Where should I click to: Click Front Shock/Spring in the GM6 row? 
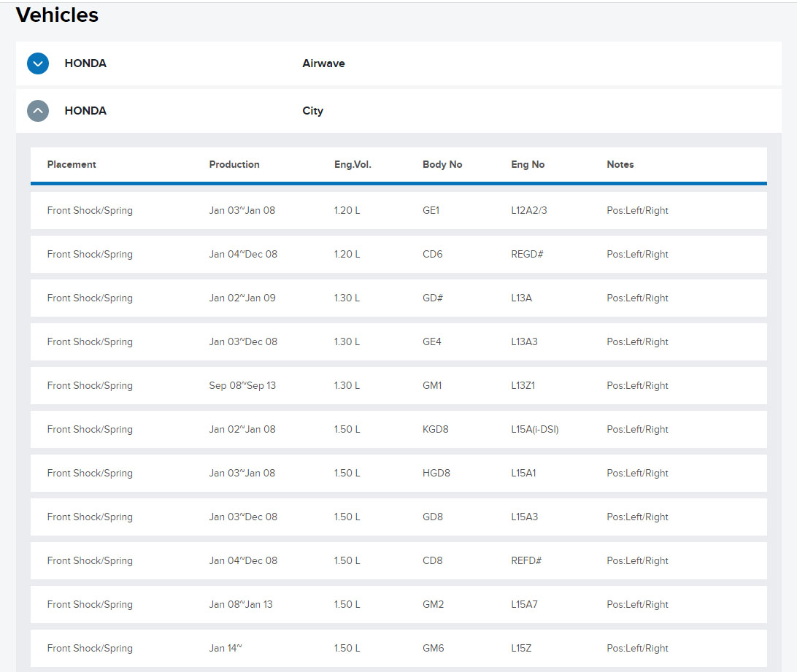pos(90,648)
